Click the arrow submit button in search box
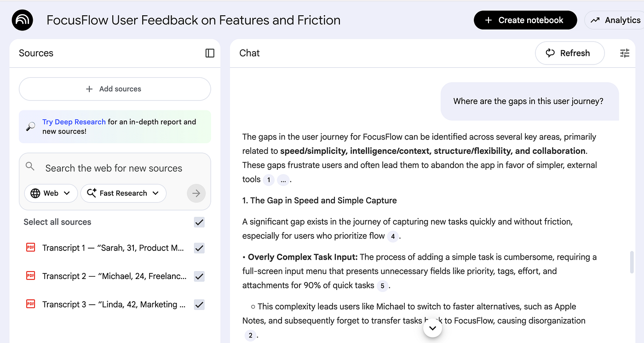Viewport: 644px width, 343px height. click(196, 193)
